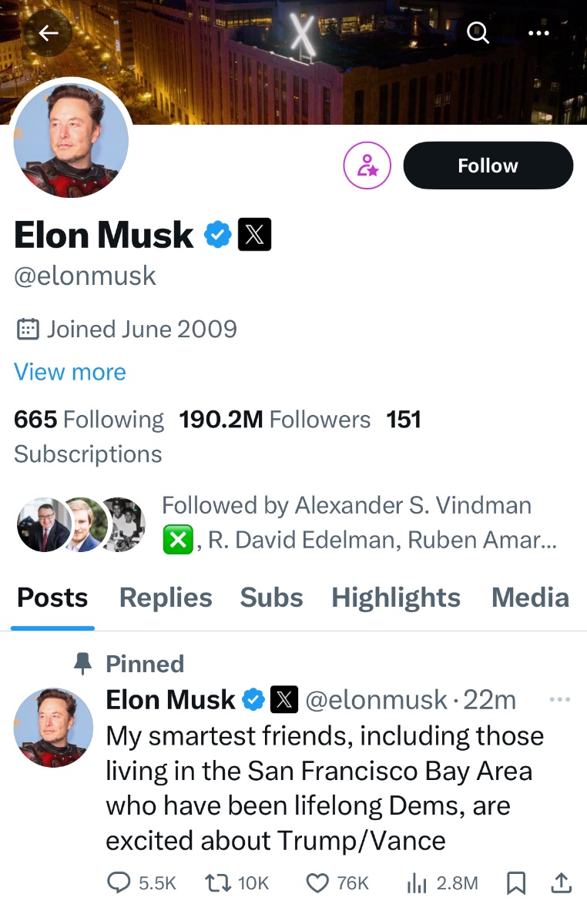587x924 pixels.
Task: Expand profile details with View more
Action: tap(70, 372)
